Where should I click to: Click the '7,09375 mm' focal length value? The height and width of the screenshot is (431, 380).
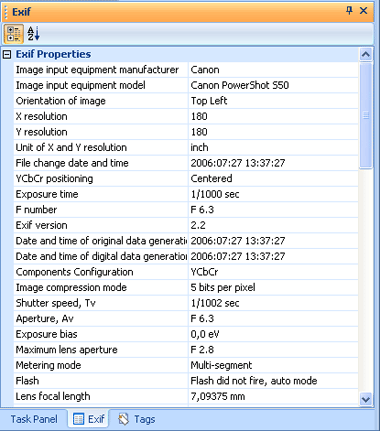click(x=218, y=396)
